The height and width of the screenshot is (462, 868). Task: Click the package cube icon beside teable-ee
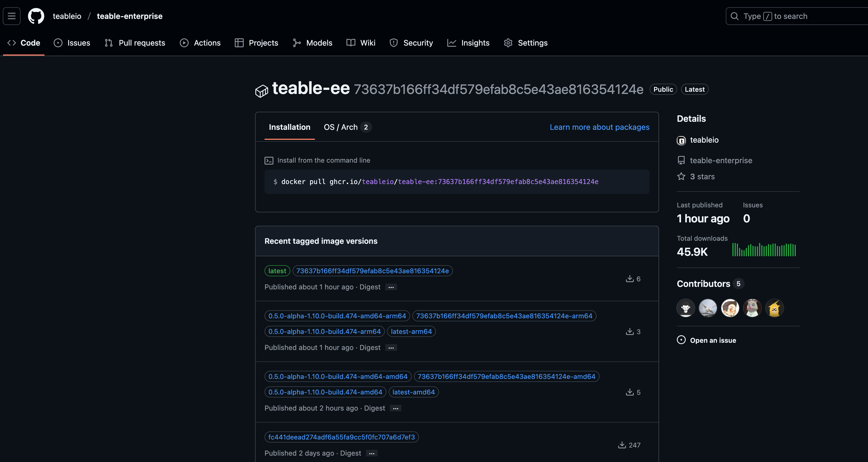261,91
